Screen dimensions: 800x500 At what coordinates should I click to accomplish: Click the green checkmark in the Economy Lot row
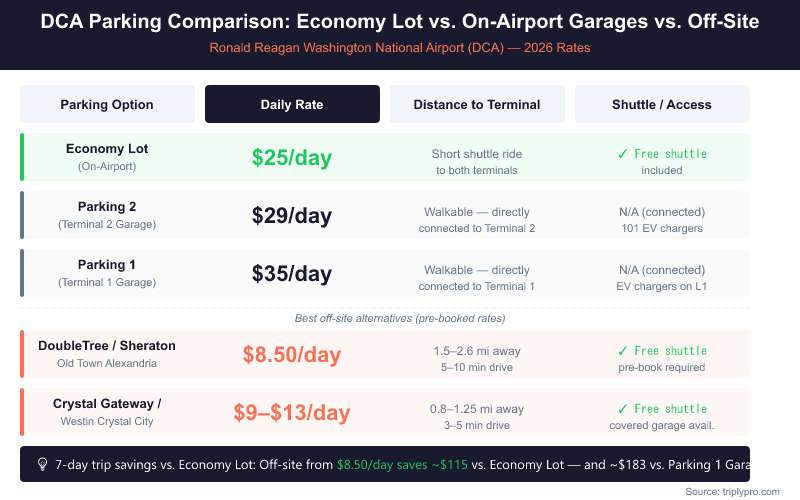point(622,154)
